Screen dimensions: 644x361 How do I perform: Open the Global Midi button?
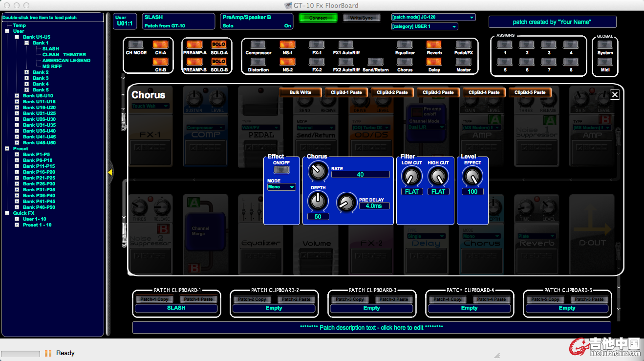click(x=605, y=62)
